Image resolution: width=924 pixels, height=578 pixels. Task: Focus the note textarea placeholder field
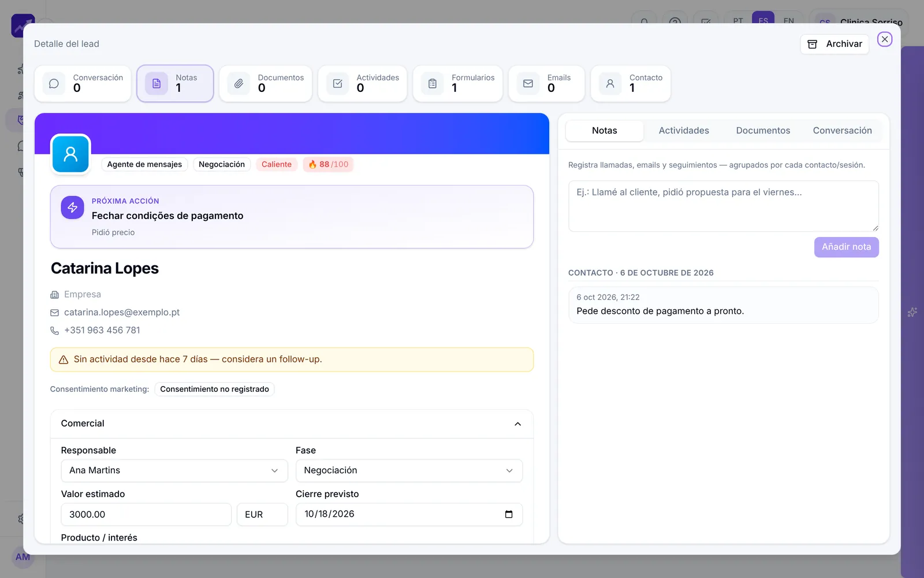tap(724, 206)
